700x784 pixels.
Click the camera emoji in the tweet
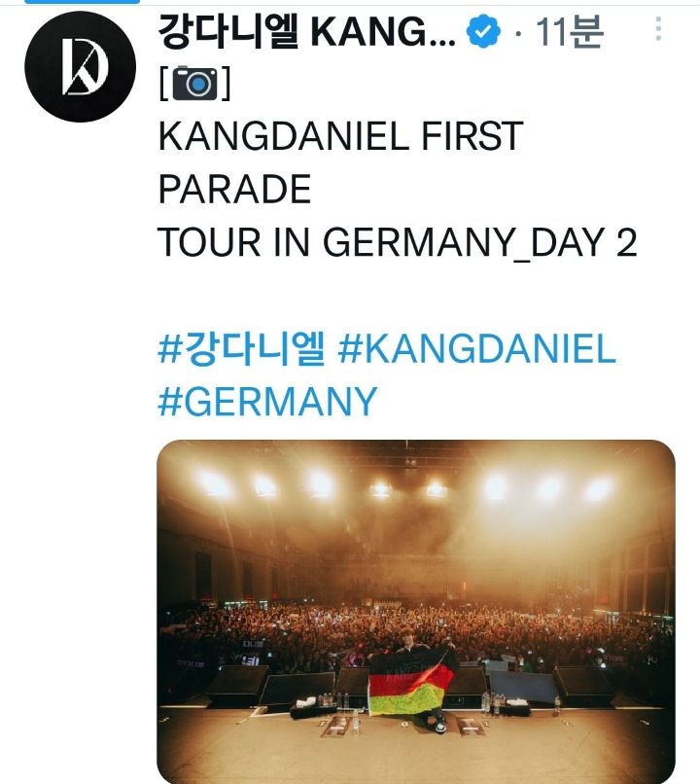pos(194,85)
